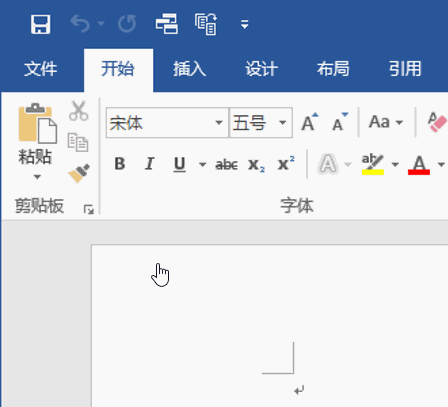Expand the 粘贴 options arrow
Image resolution: width=448 pixels, height=407 pixels.
pos(37,177)
